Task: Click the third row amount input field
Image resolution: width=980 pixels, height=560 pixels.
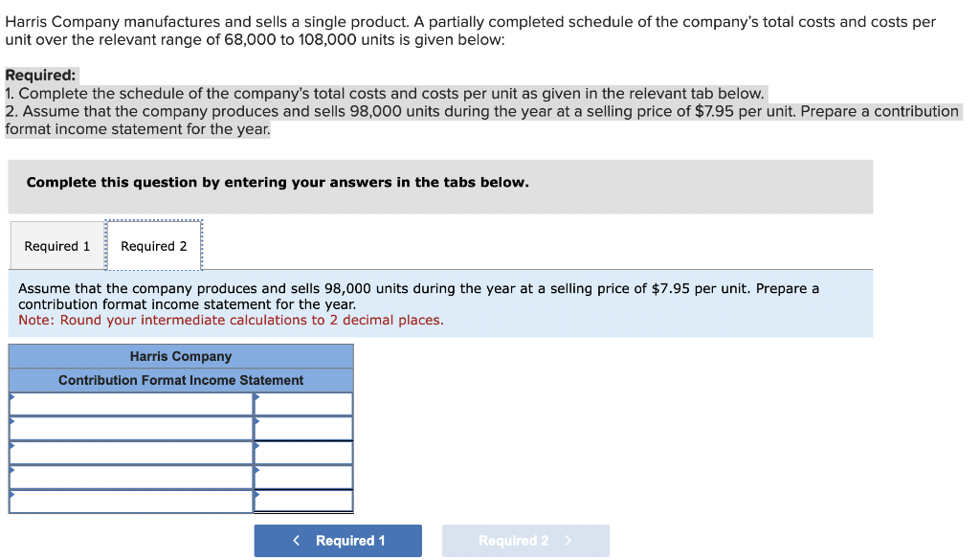Action: pyautogui.click(x=304, y=452)
